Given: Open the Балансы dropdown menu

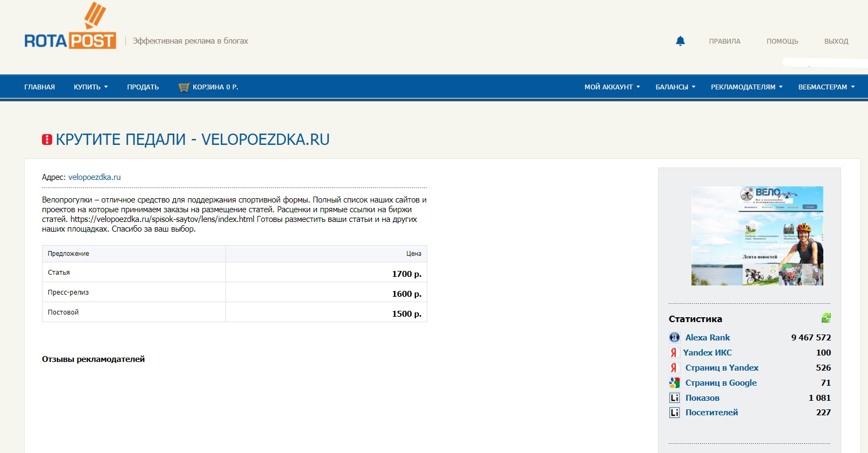Looking at the screenshot, I should coord(675,87).
